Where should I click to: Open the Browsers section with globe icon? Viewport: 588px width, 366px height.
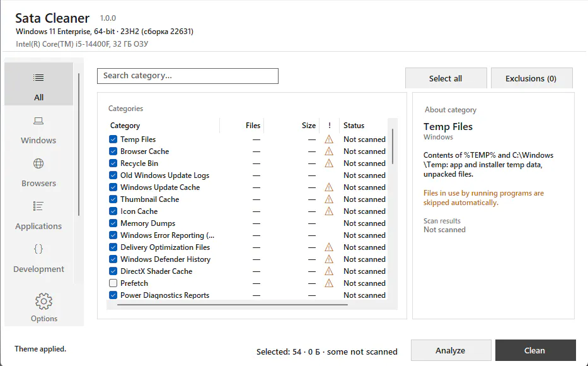tap(38, 174)
